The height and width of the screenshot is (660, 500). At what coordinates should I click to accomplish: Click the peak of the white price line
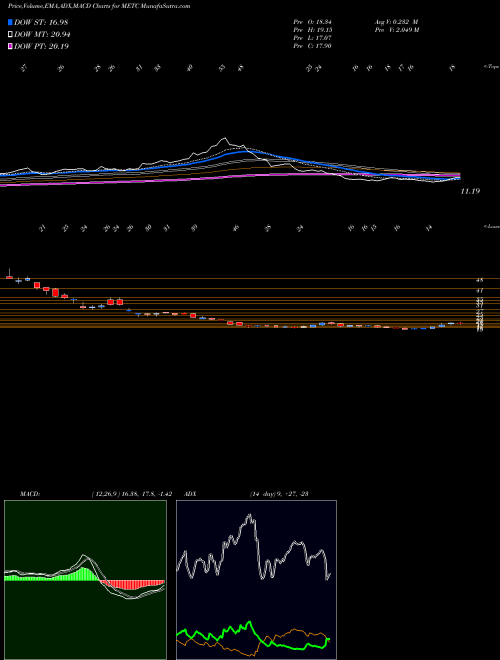click(225, 138)
